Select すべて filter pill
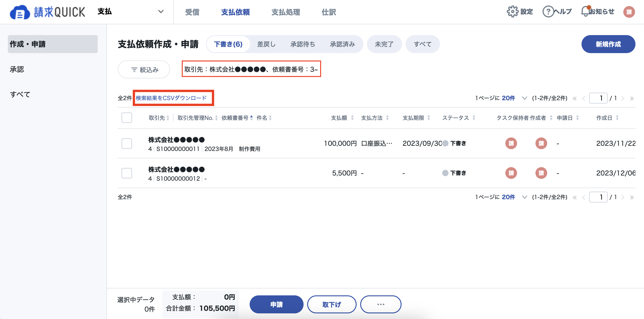Image resolution: width=644 pixels, height=319 pixels. (x=422, y=44)
